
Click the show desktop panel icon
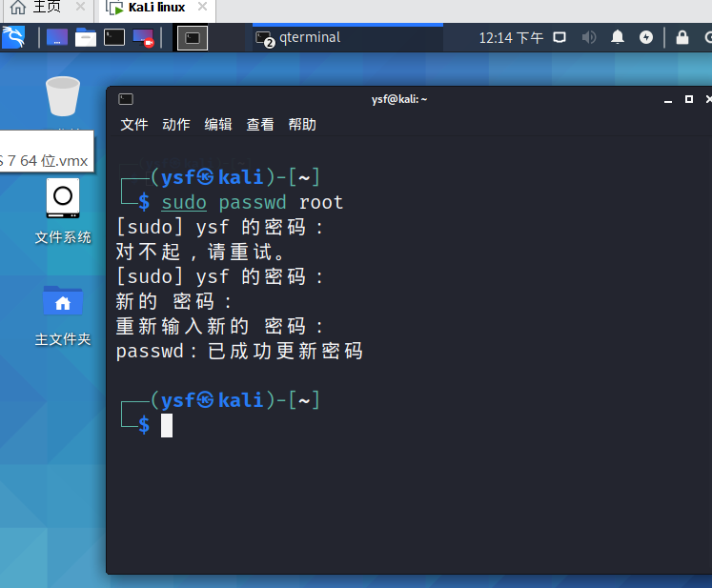(57, 37)
